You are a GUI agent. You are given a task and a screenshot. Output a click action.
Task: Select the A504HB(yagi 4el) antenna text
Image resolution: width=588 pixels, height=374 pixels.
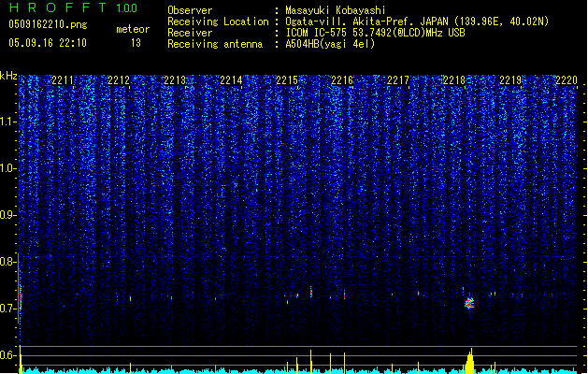[330, 44]
